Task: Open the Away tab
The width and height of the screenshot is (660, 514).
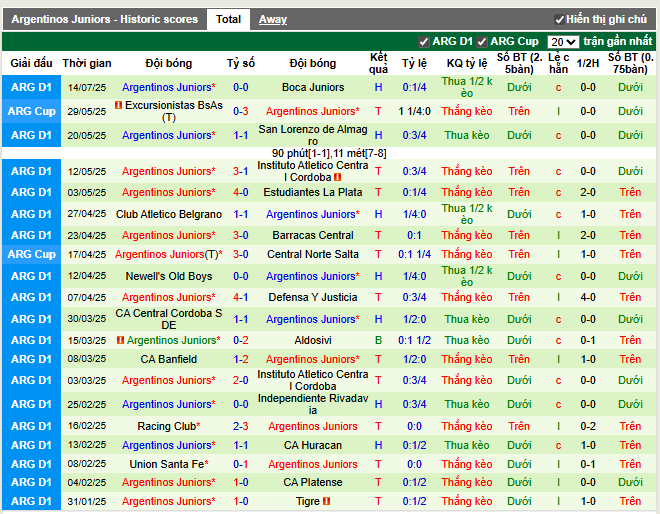Action: coord(273,19)
